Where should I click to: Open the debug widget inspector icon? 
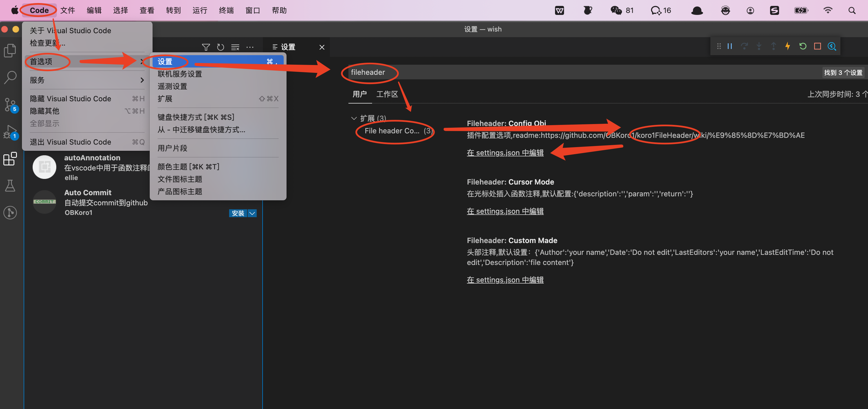coord(832,46)
